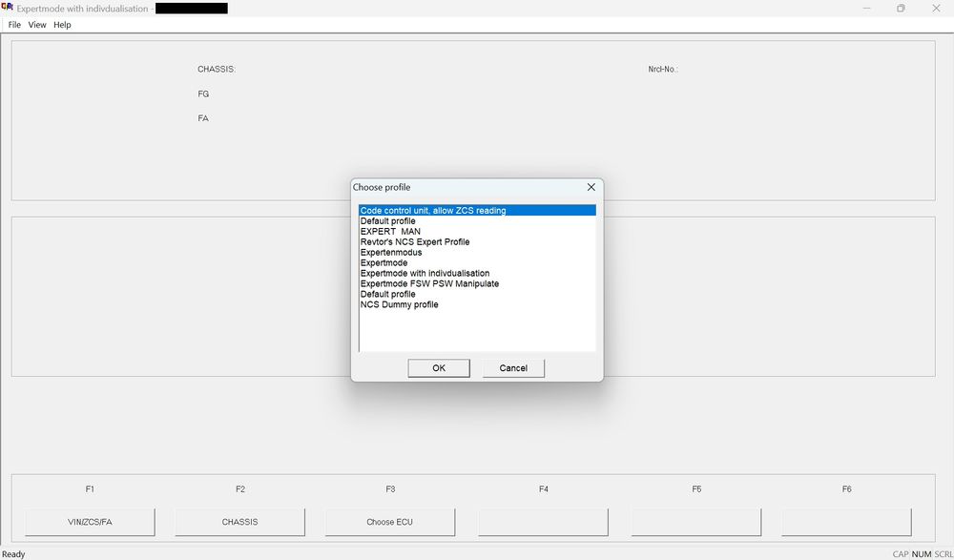The height and width of the screenshot is (560, 954).
Task: Click the blank F6 function button
Action: pos(846,522)
